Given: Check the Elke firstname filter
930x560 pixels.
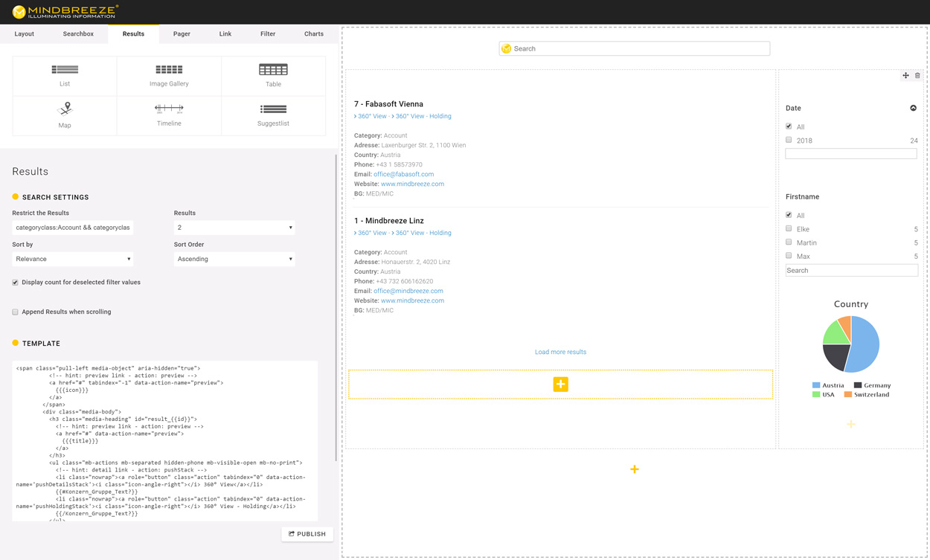Looking at the screenshot, I should click(789, 228).
